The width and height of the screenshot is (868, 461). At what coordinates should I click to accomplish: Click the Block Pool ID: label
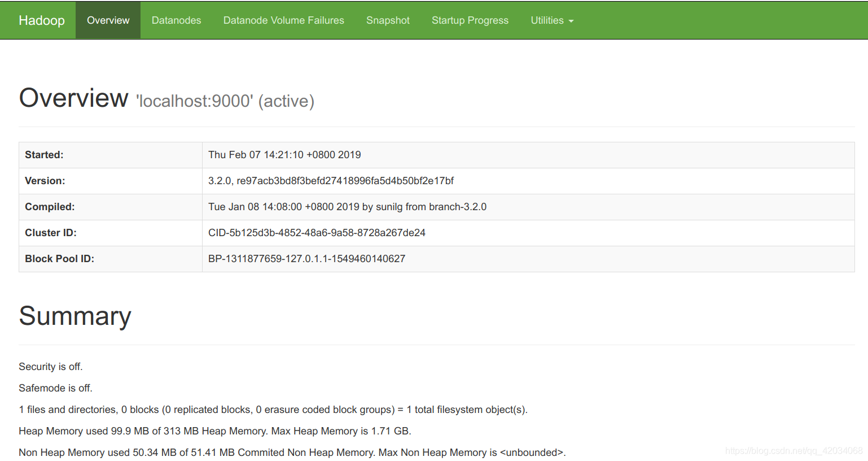59,259
